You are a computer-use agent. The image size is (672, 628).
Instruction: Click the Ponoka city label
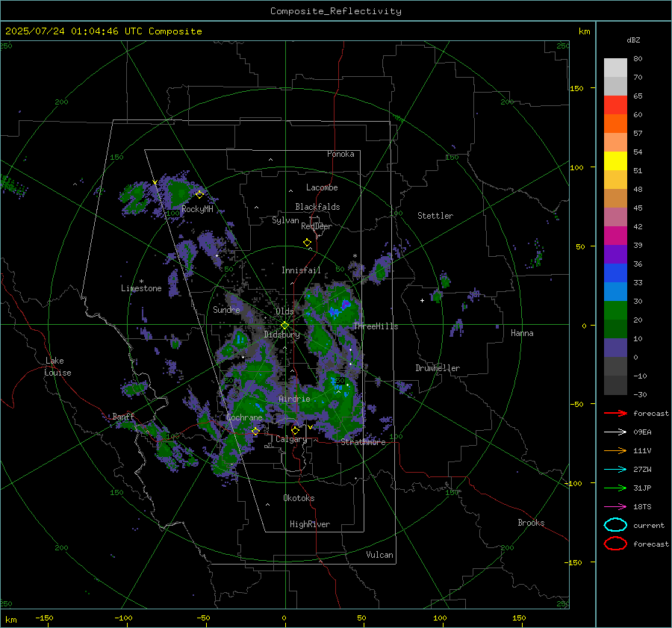pyautogui.click(x=340, y=154)
